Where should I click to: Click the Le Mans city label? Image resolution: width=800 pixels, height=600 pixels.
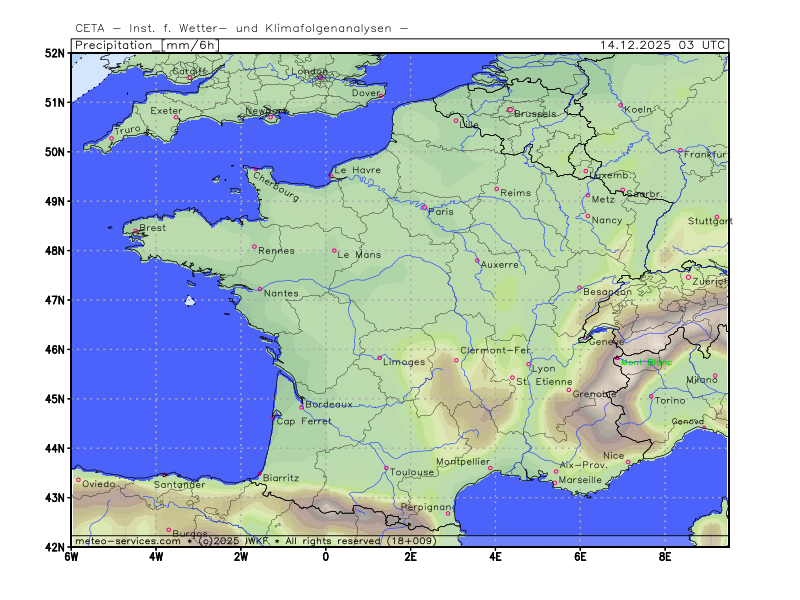coord(360,255)
